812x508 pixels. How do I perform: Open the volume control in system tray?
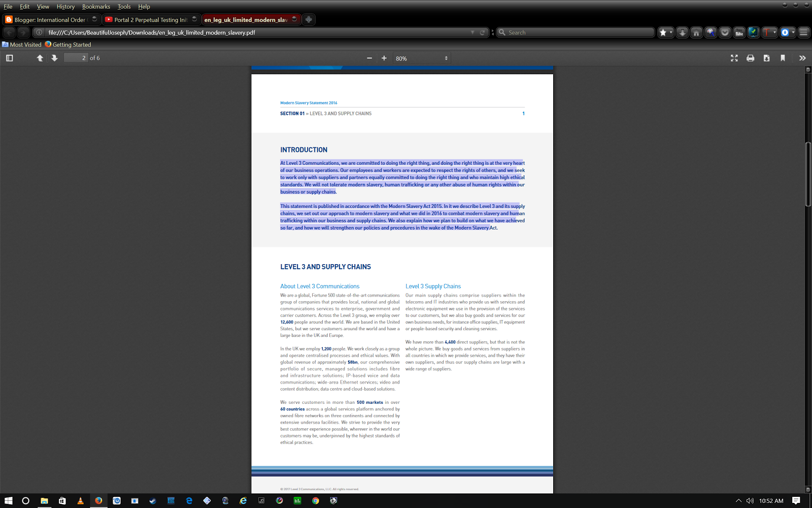[750, 500]
